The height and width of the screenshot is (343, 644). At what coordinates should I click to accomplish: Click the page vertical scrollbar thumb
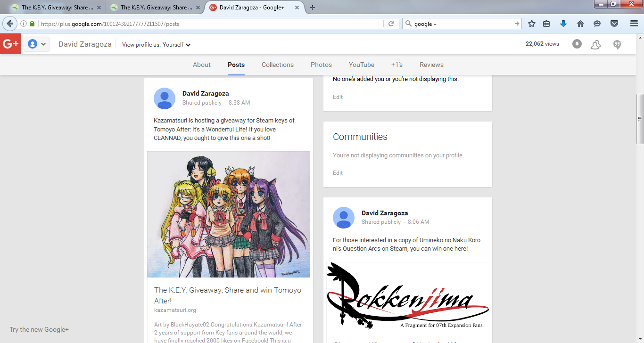pos(640,119)
